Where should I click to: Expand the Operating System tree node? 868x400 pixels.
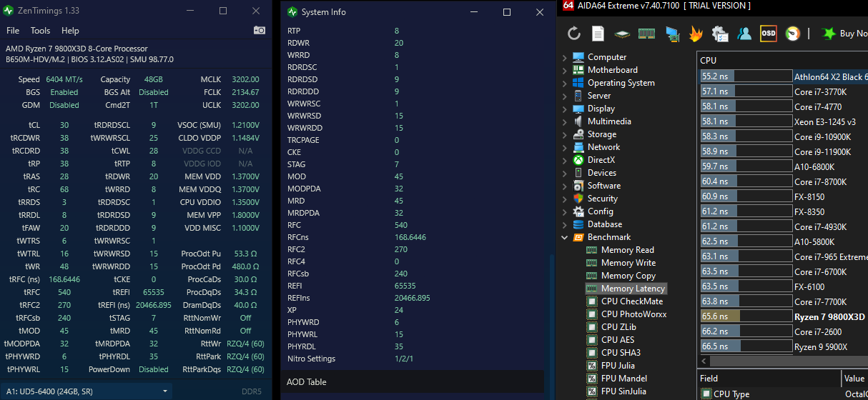point(564,83)
